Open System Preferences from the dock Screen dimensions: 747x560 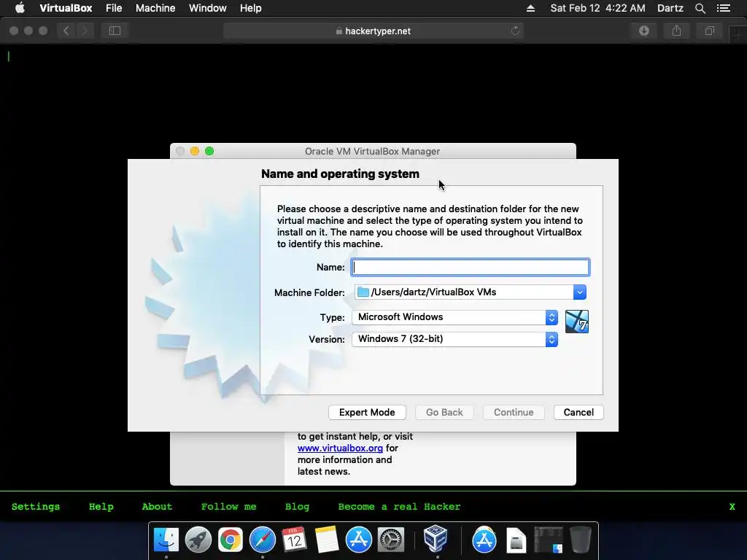[391, 540]
